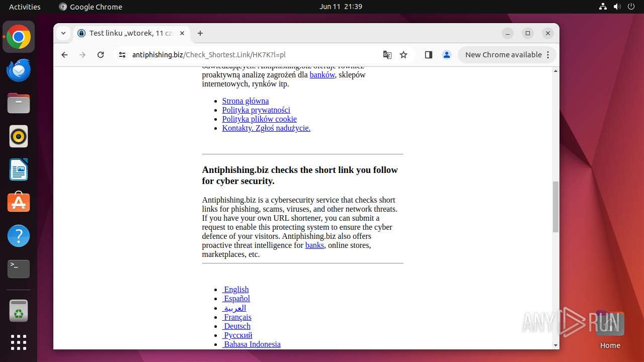Image resolution: width=644 pixels, height=362 pixels.
Task: Click New Chrome available update button
Action: [507, 55]
